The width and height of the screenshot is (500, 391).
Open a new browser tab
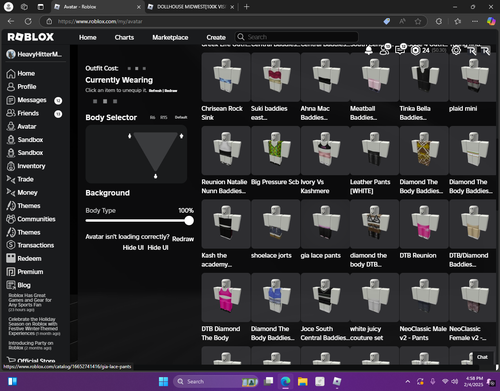(246, 7)
